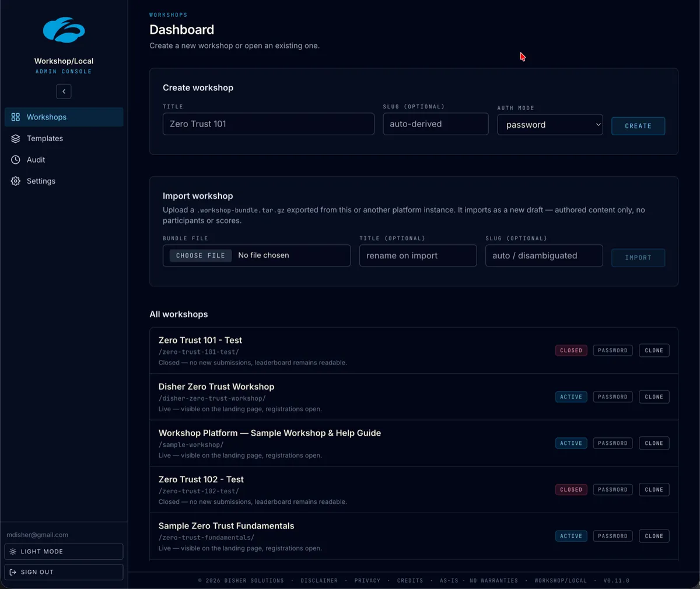Switch to Light Mode
700x589 pixels.
[x=64, y=552]
